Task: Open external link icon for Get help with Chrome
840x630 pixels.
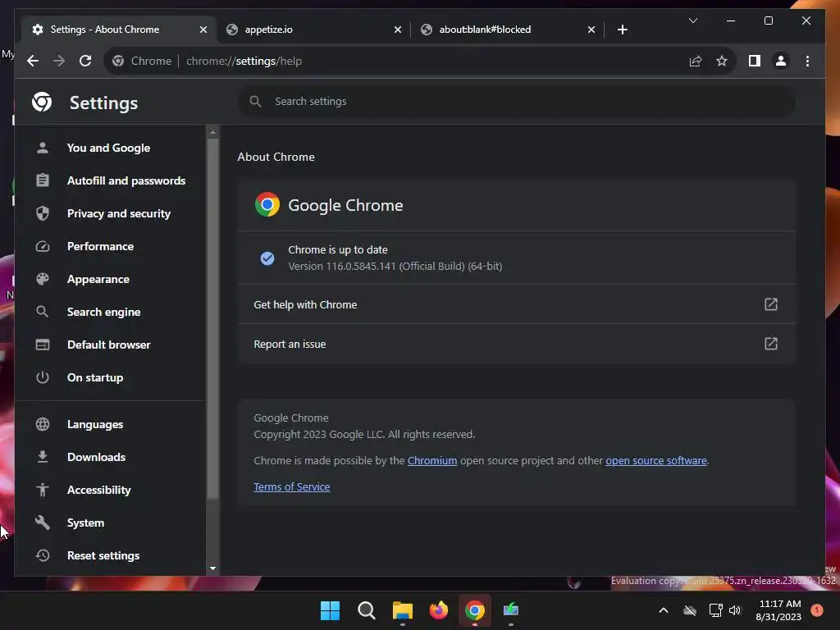Action: [x=770, y=304]
